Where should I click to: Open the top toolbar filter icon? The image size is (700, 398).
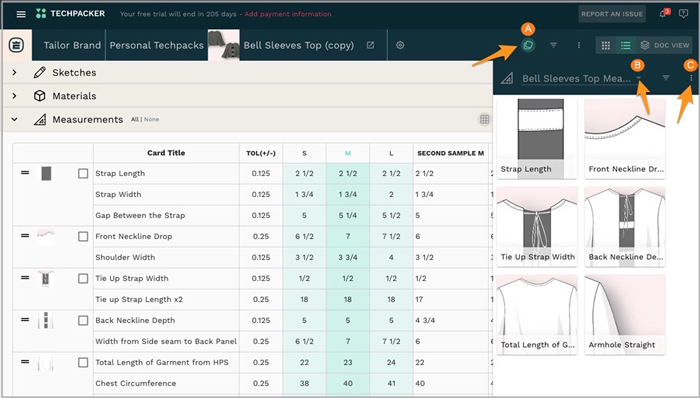click(x=553, y=45)
